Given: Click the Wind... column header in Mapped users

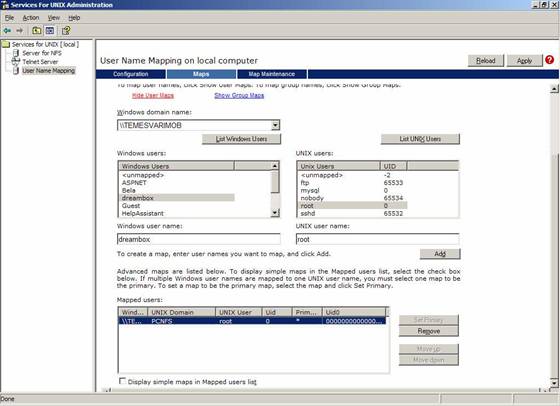Looking at the screenshot, I should tap(133, 312).
